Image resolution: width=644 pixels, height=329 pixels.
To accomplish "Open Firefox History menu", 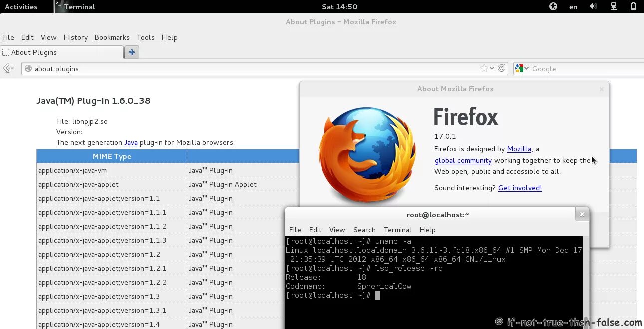I will 76,37.
